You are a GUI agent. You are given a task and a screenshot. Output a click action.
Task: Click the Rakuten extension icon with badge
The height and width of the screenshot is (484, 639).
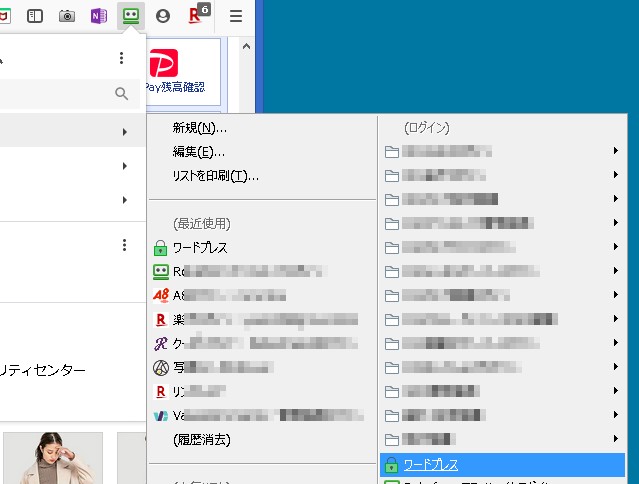(199, 14)
